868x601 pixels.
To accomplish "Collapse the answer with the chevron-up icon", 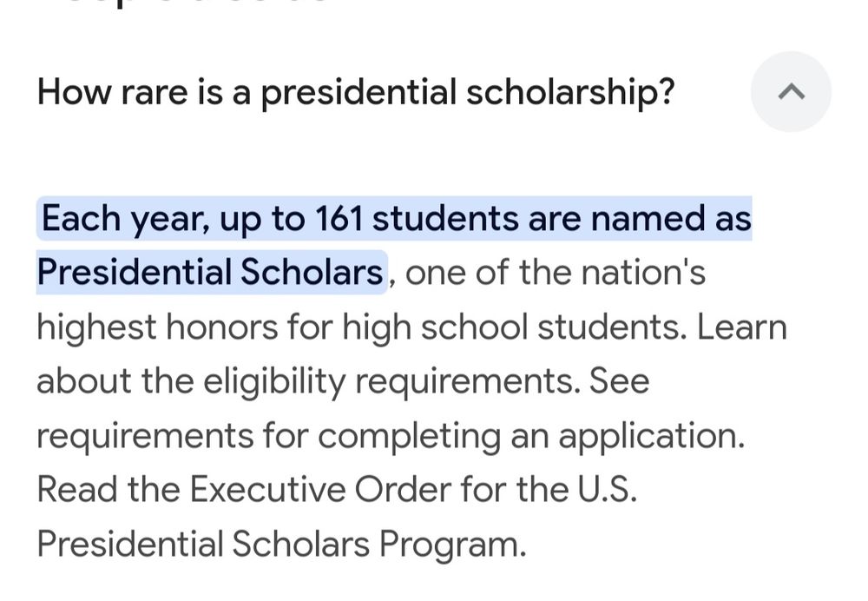I will [791, 92].
